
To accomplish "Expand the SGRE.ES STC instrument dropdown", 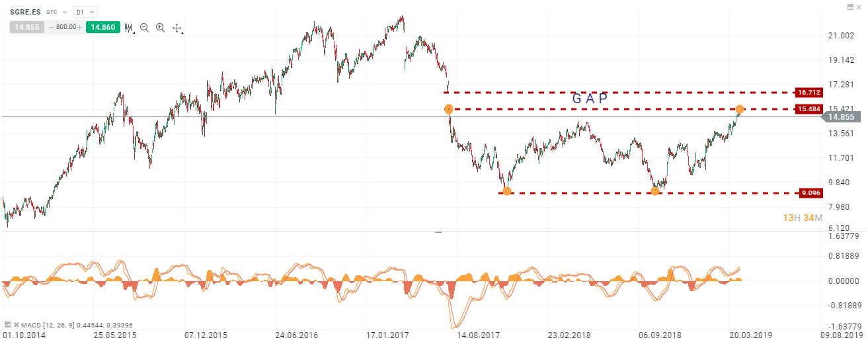I will [65, 13].
